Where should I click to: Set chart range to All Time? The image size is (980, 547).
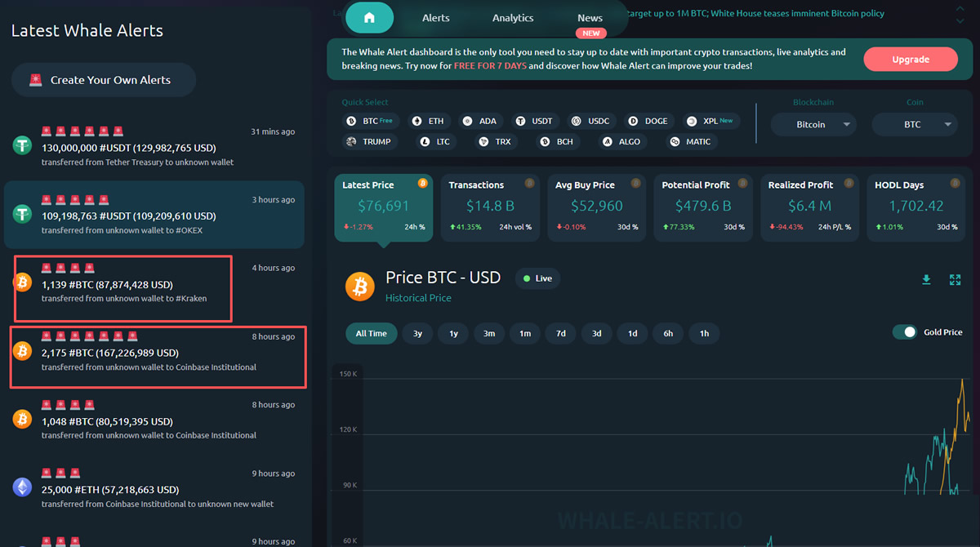[x=372, y=333]
